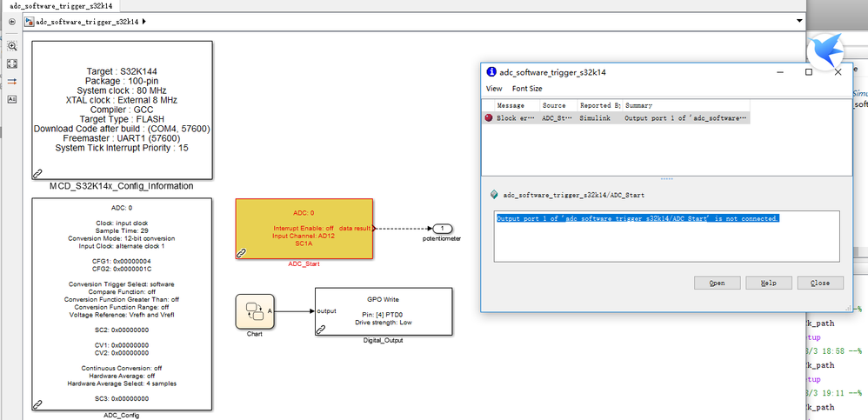Select the Fit to View icon
868x420 pixels.
point(11,63)
